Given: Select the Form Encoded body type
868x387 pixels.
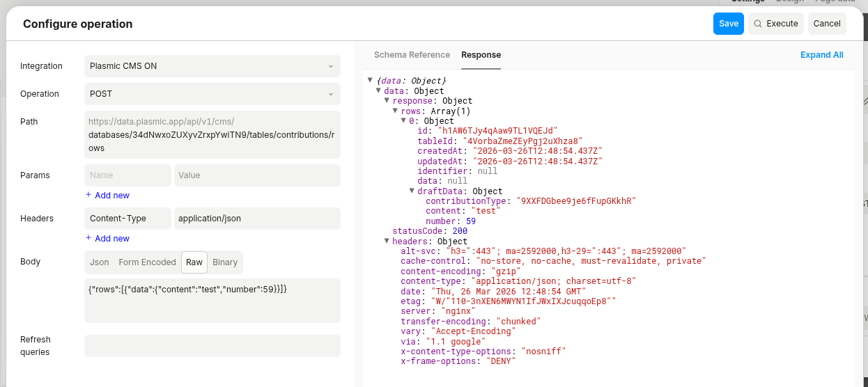Looking at the screenshot, I should click(x=147, y=262).
